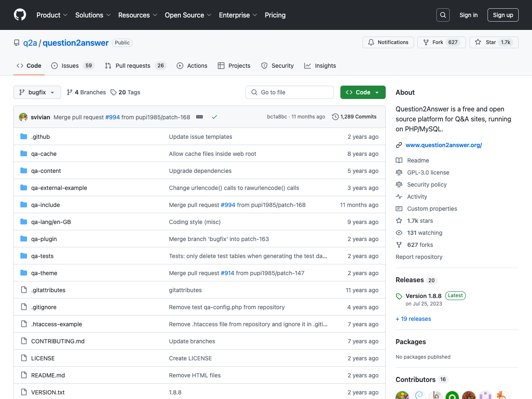The image size is (532, 399).
Task: Click the pulse icon beside Activity
Action: pos(399,197)
